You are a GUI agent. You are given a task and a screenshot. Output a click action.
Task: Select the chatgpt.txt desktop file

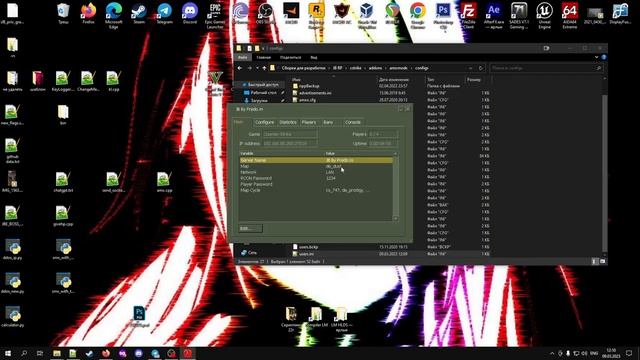(63, 182)
